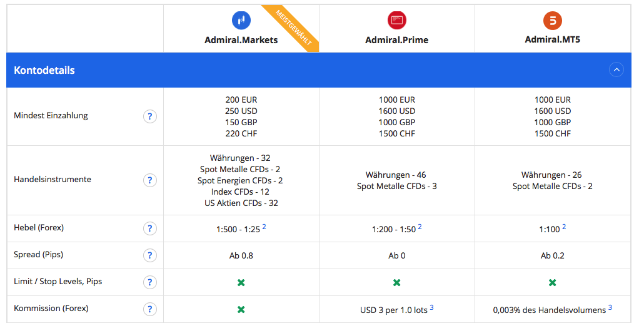Screen dimensions: 644x323
Task: Open footnote 3 beside USD 3 per 1.0 lots
Action: pyautogui.click(x=431, y=307)
